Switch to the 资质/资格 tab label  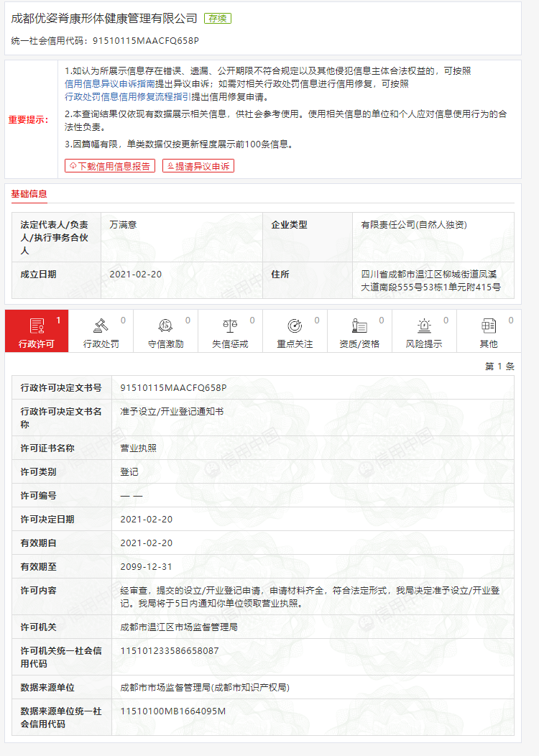[359, 344]
